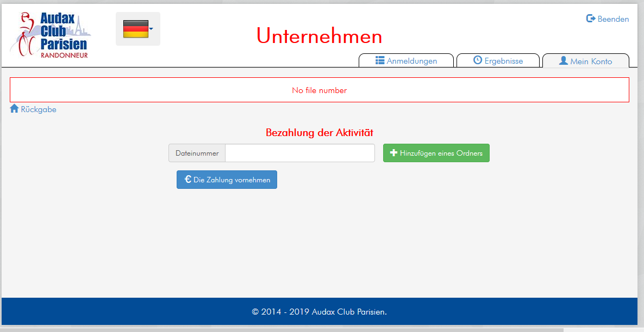Click the Beenden logout arrow icon

(x=591, y=19)
